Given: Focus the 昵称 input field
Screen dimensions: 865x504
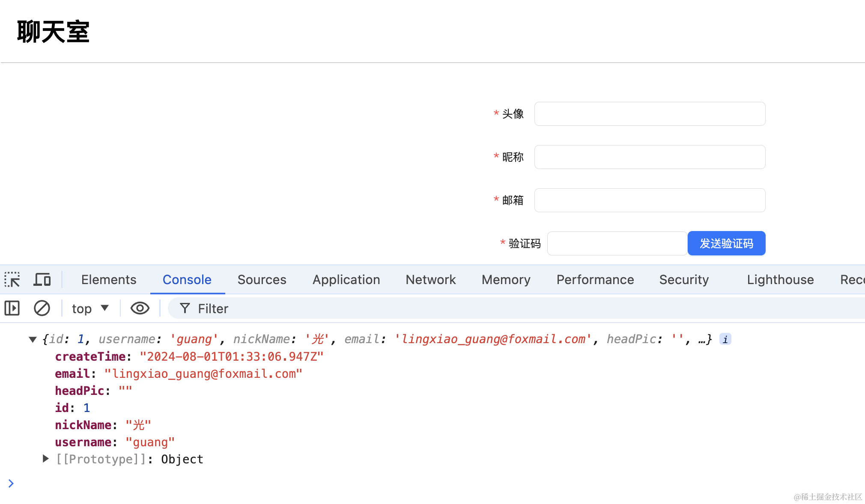Looking at the screenshot, I should click(650, 157).
